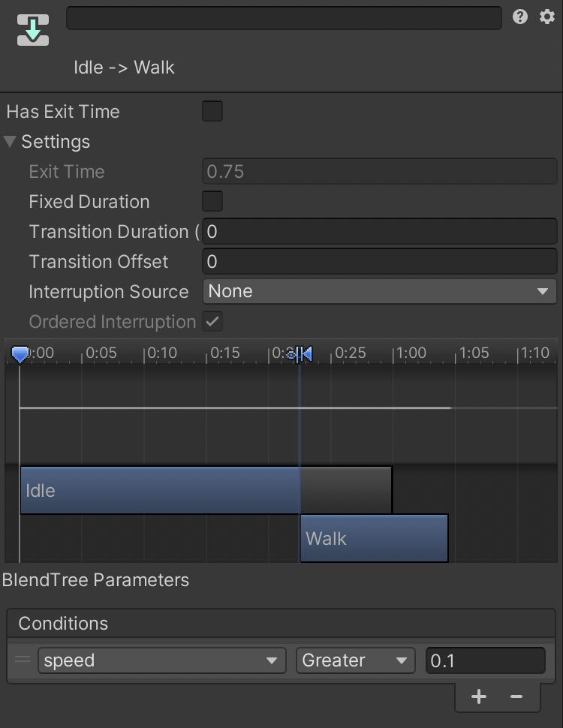
Task: Add a new condition with plus
Action: pyautogui.click(x=479, y=696)
